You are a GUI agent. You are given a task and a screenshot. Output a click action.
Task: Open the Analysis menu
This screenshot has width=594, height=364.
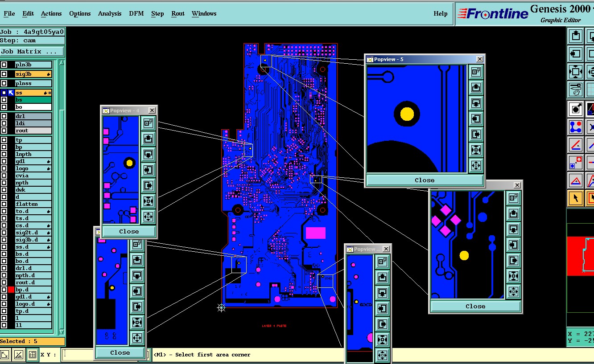click(110, 13)
